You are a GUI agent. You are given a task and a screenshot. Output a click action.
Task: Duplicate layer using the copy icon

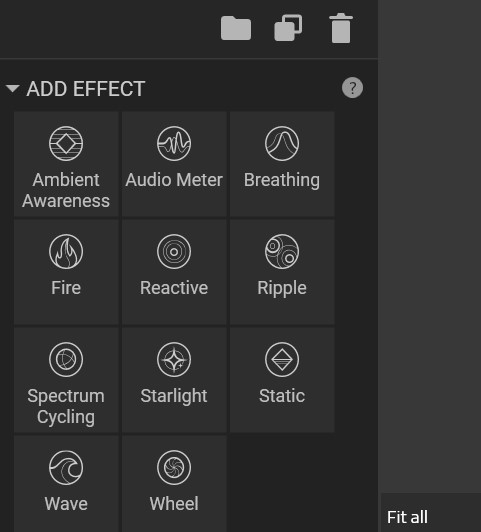(288, 28)
